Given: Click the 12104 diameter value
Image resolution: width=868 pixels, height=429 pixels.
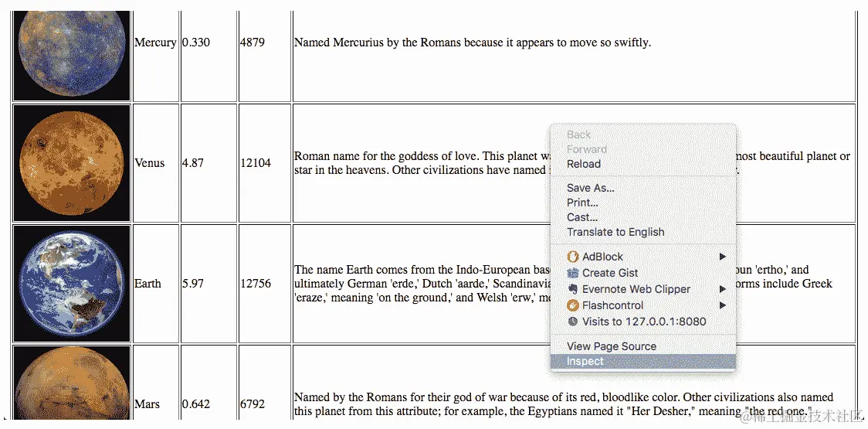Looking at the screenshot, I should pos(256,163).
